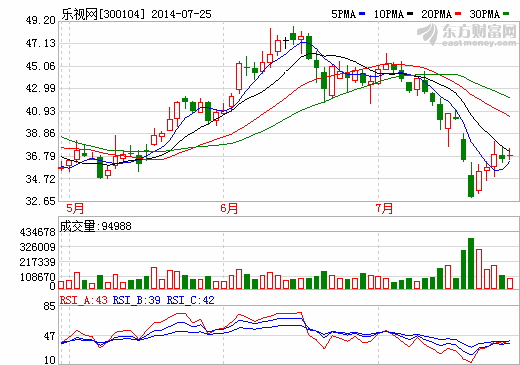Click the 5月 month marker
Screen dimensions: 520x365
point(75,209)
